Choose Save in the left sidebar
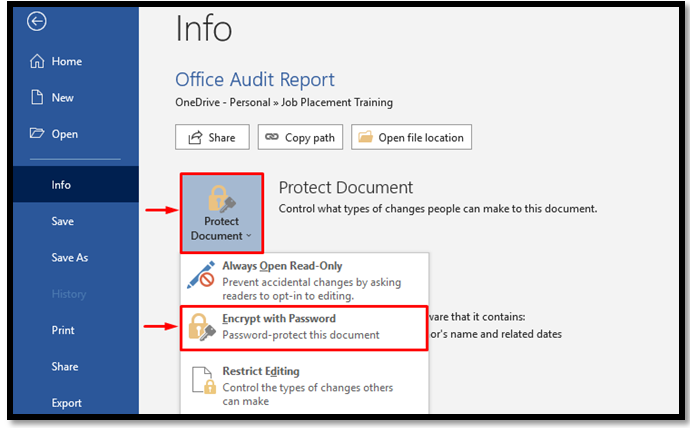This screenshot has height=428, width=690. point(76,221)
